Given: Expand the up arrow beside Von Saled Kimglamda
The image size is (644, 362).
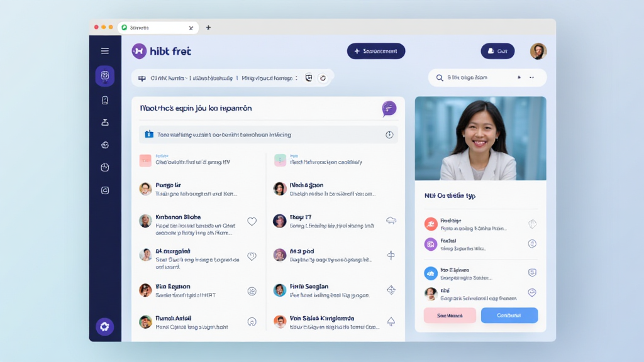Looking at the screenshot, I should coord(391,322).
